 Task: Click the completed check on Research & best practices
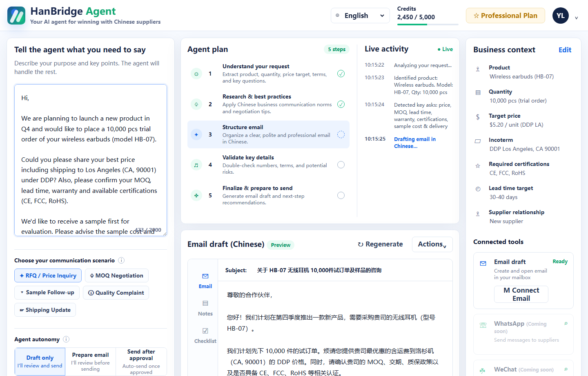(x=341, y=104)
